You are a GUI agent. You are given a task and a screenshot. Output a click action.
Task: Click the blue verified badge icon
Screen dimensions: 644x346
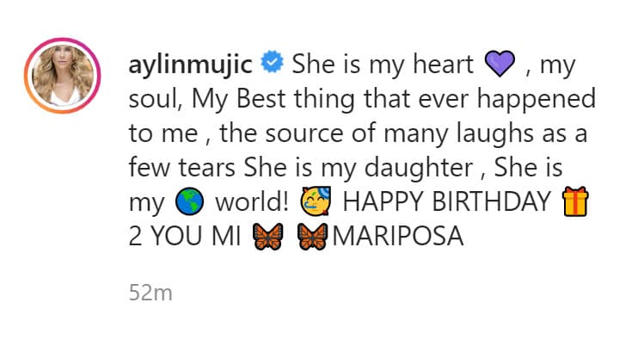point(272,62)
